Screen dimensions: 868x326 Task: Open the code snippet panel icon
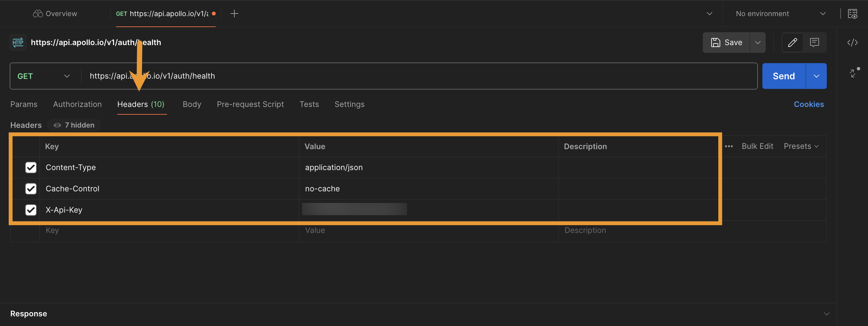click(853, 43)
